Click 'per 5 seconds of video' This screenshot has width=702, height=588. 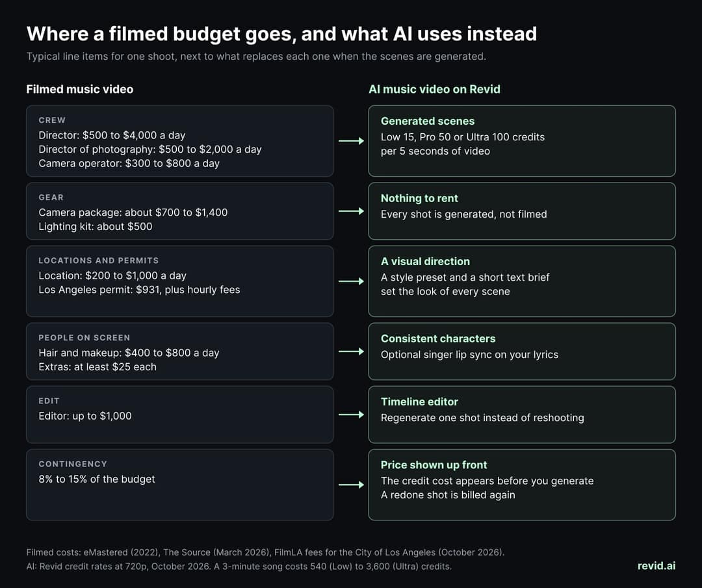[x=435, y=151]
